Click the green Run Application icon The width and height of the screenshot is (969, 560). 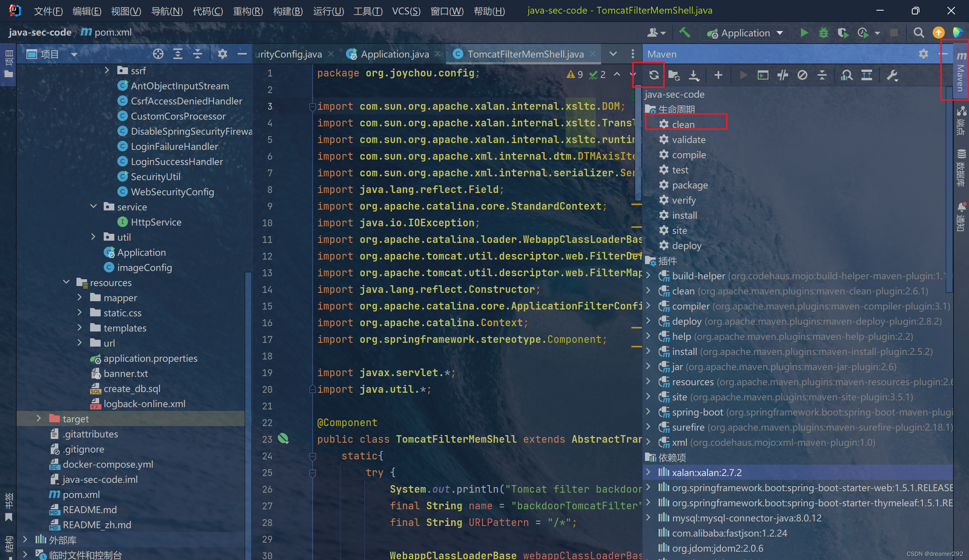click(x=804, y=33)
